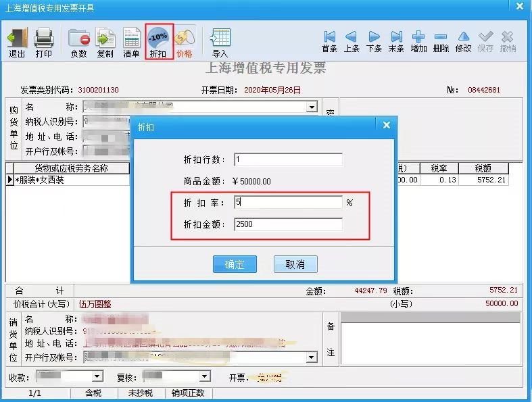Click the 税额 column header
Screen dimensions: 532x402
[483, 168]
